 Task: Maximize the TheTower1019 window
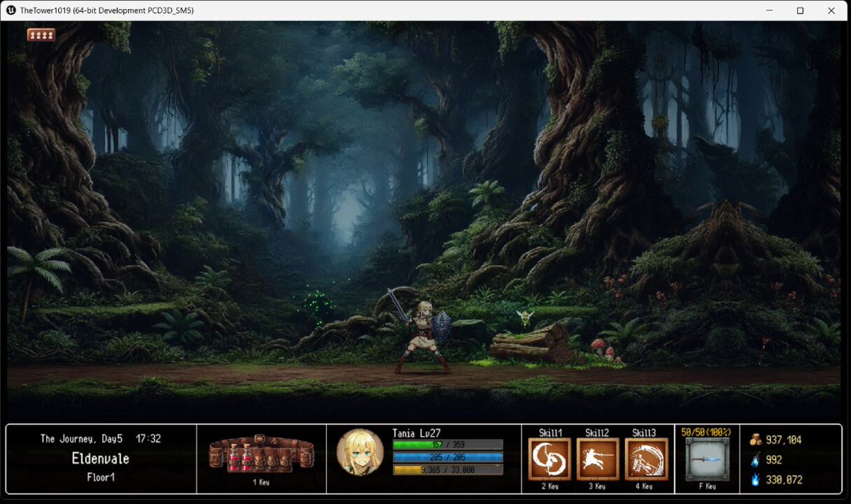pyautogui.click(x=800, y=11)
